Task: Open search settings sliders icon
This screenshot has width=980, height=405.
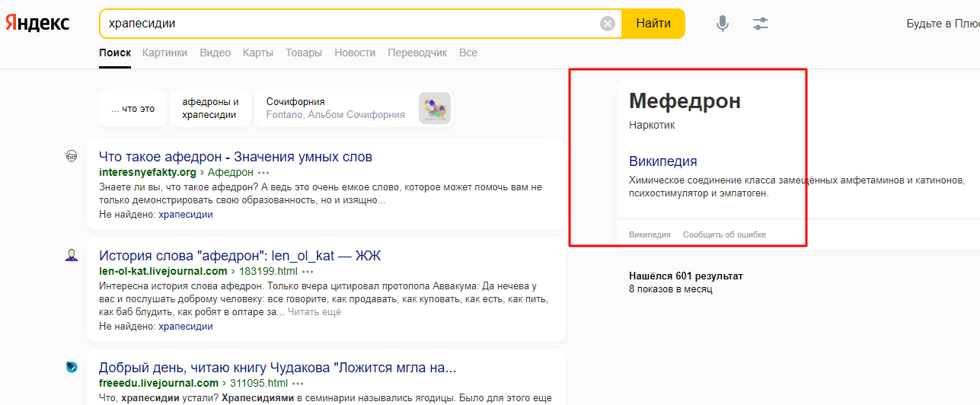Action: 761,24
